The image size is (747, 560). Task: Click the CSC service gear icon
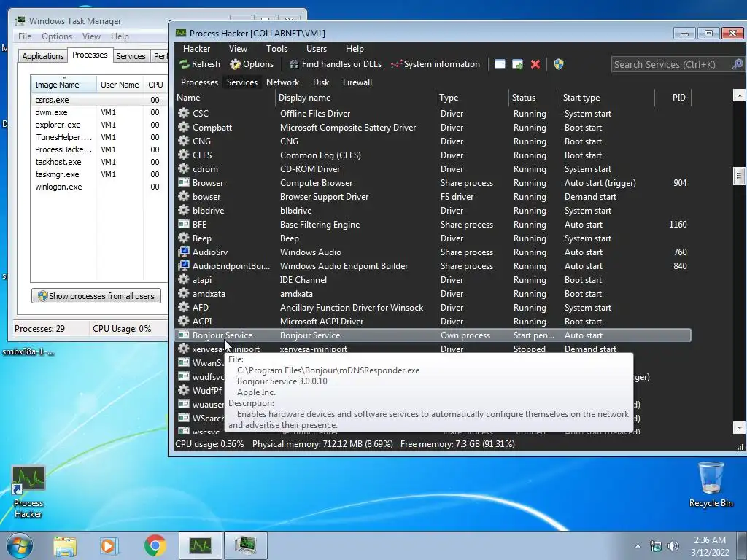183,113
